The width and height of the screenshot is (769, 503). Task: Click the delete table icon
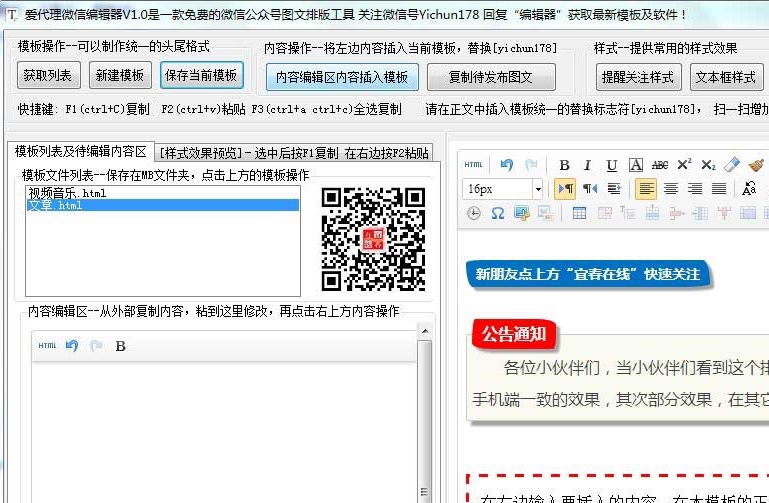(x=604, y=213)
